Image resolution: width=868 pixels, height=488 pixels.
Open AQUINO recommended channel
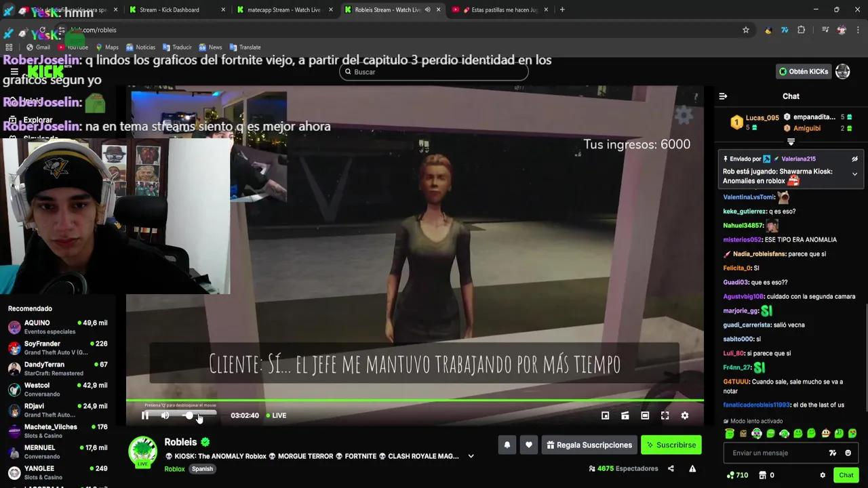click(58, 327)
